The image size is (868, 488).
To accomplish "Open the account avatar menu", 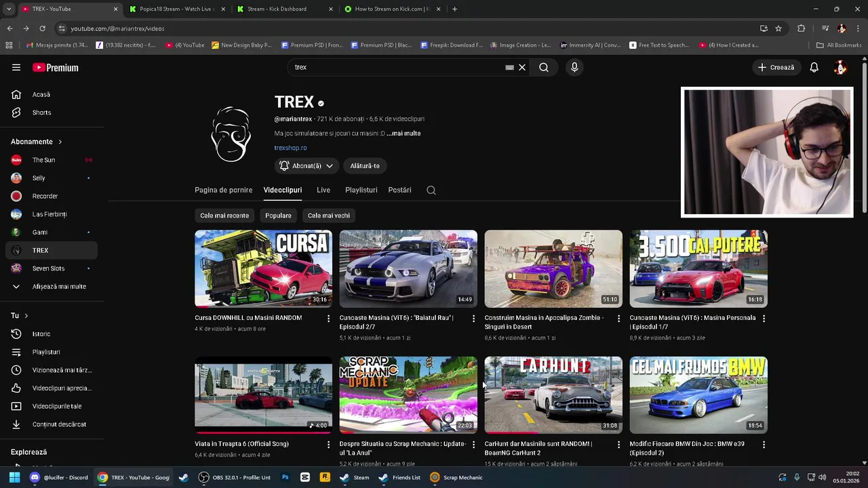I will tap(840, 67).
